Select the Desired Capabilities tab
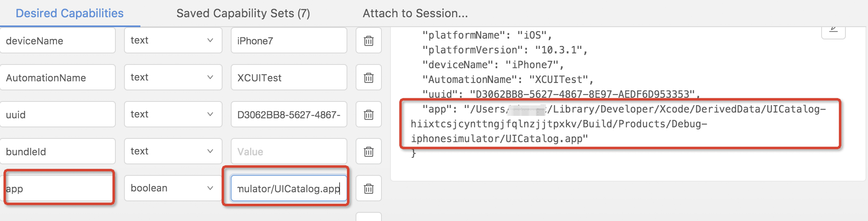868x221 pixels. [69, 13]
